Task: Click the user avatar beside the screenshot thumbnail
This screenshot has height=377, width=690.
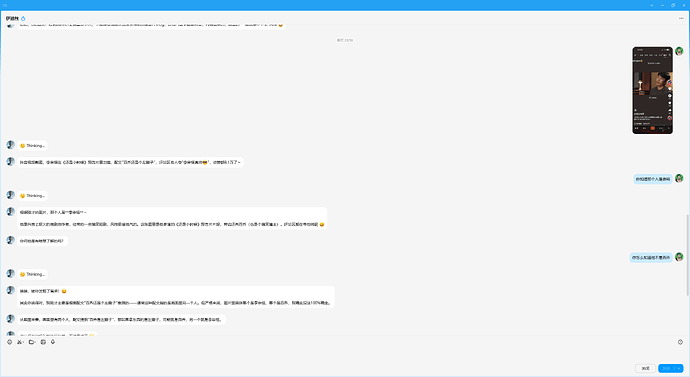Action: [x=679, y=51]
